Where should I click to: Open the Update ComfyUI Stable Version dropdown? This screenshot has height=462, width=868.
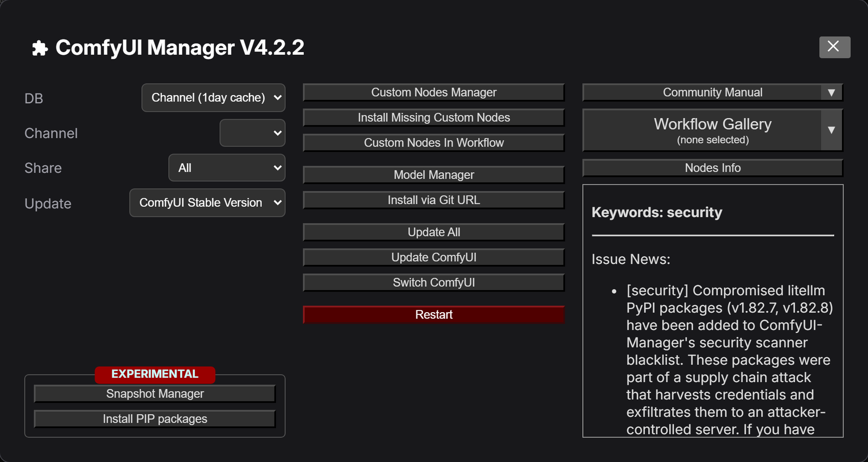pyautogui.click(x=207, y=202)
